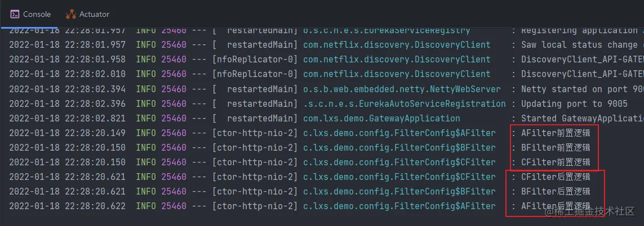The width and height of the screenshot is (644, 226).
Task: Click DiscoveryClient logger in the 22:28:02.010 row
Action: (x=397, y=74)
